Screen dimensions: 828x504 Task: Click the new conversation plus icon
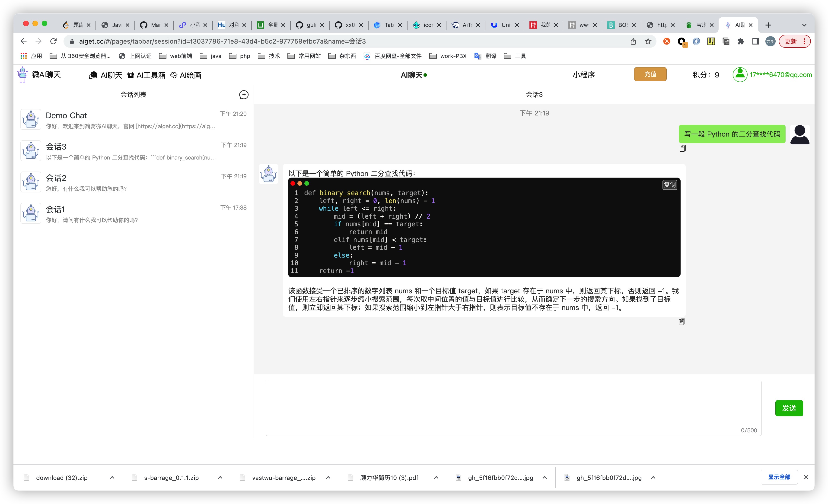click(x=244, y=95)
